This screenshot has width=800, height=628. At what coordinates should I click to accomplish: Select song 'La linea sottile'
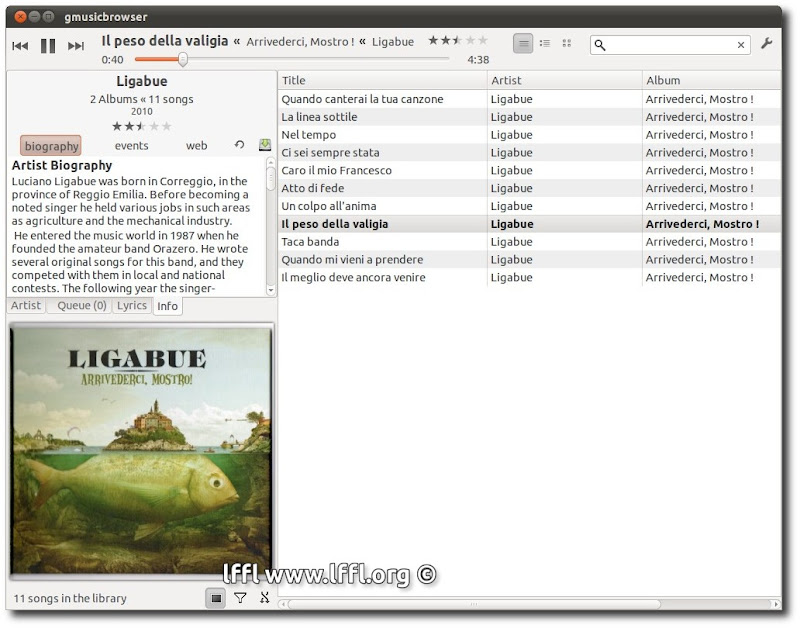tap(529, 117)
